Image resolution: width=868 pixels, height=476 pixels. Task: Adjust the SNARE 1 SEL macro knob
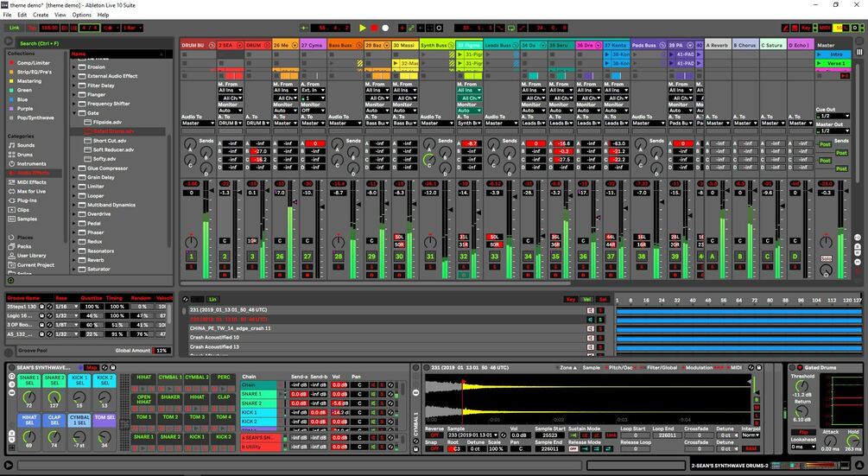point(29,397)
